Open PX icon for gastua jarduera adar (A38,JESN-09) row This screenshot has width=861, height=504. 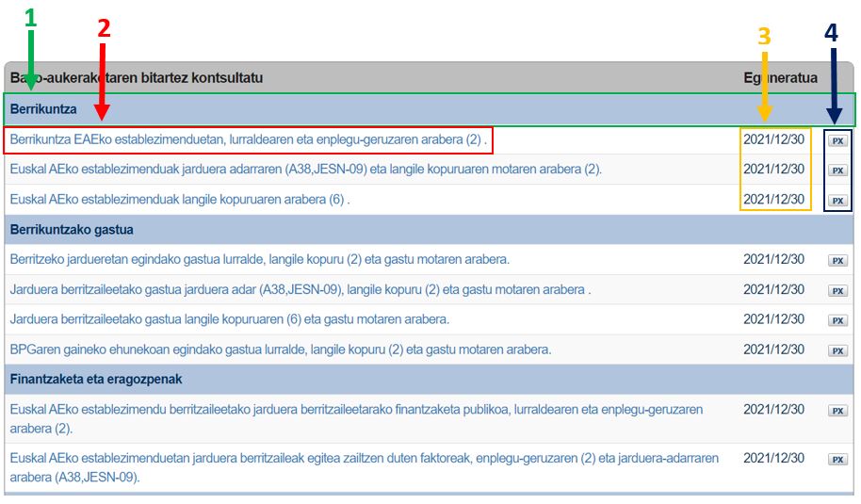click(x=837, y=291)
